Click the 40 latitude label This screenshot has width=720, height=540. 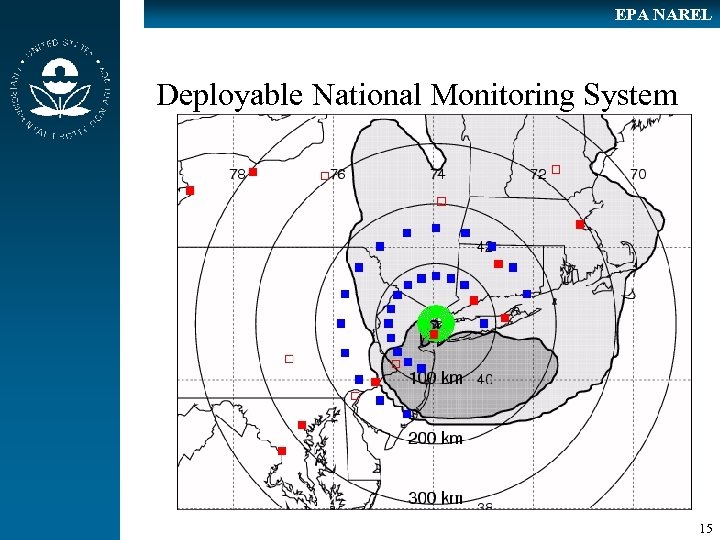click(485, 379)
